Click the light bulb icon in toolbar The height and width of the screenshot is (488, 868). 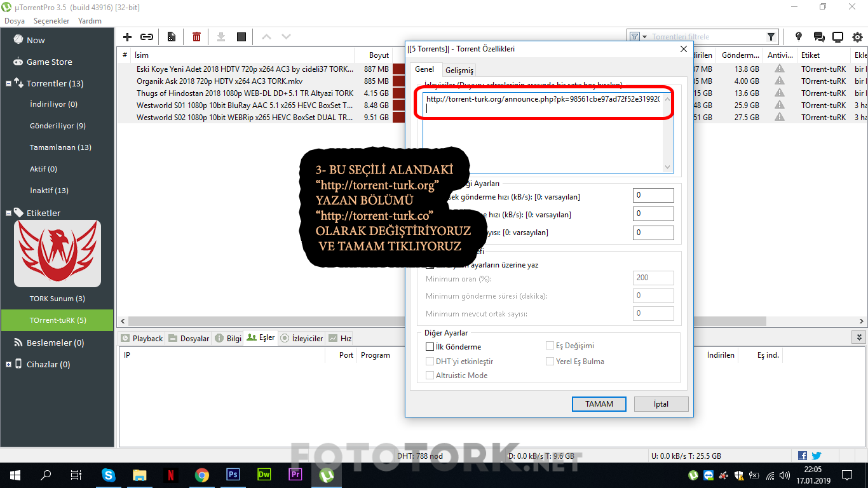799,37
